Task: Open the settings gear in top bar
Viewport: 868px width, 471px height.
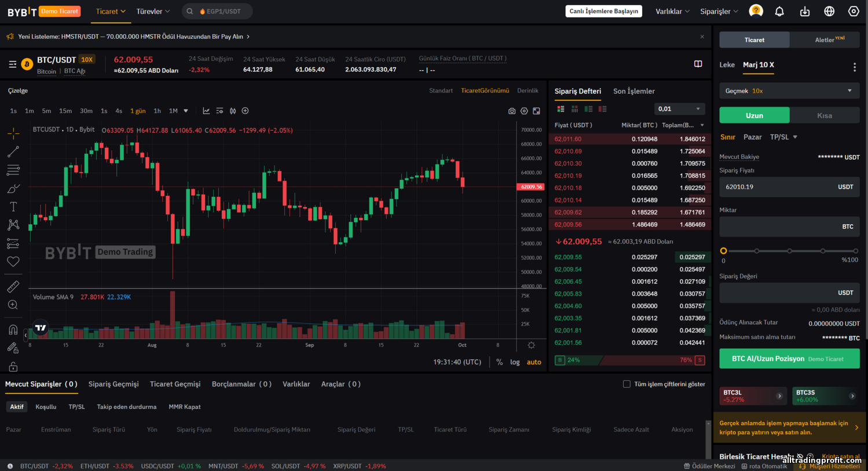Action: point(854,11)
